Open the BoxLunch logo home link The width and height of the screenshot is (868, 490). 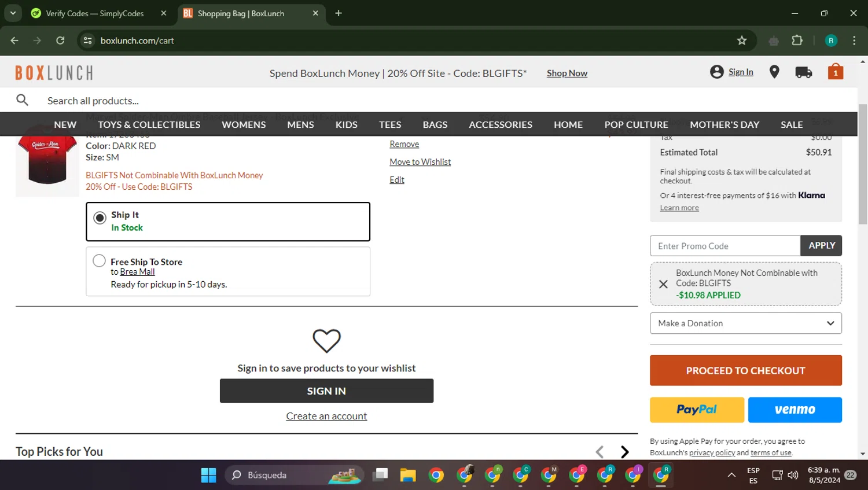pos(54,72)
